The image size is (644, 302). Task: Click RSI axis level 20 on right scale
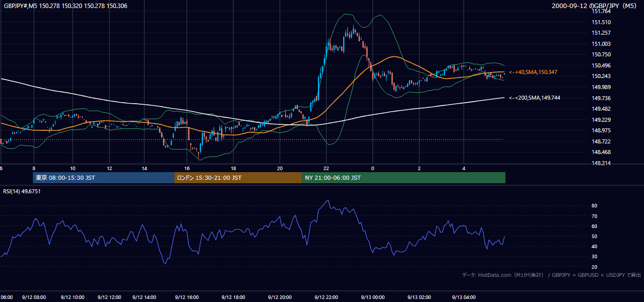tap(594, 267)
